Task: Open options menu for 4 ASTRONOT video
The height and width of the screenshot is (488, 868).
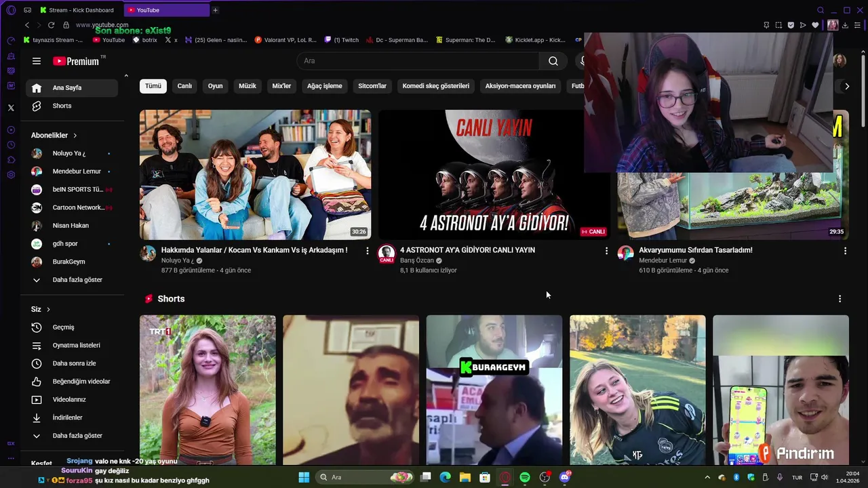Action: 606,251
